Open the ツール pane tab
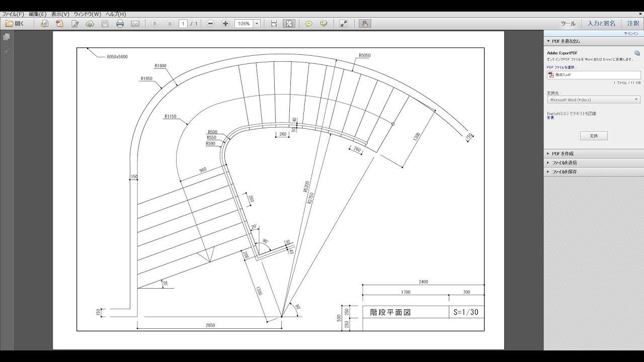Image resolution: width=644 pixels, height=362 pixels. (x=568, y=24)
